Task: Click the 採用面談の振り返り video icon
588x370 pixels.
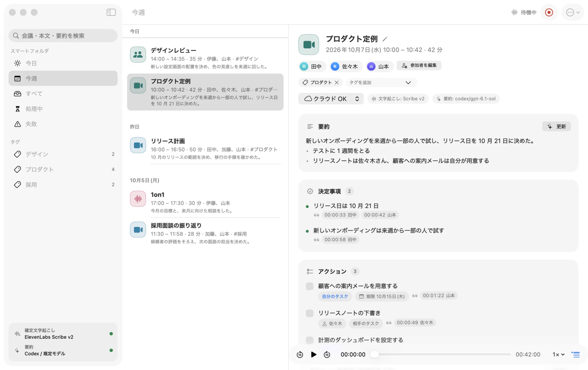Action: [x=138, y=230]
